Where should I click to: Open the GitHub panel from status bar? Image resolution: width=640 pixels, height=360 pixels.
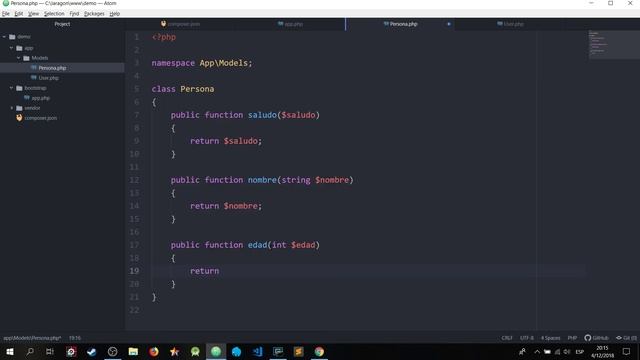point(596,338)
